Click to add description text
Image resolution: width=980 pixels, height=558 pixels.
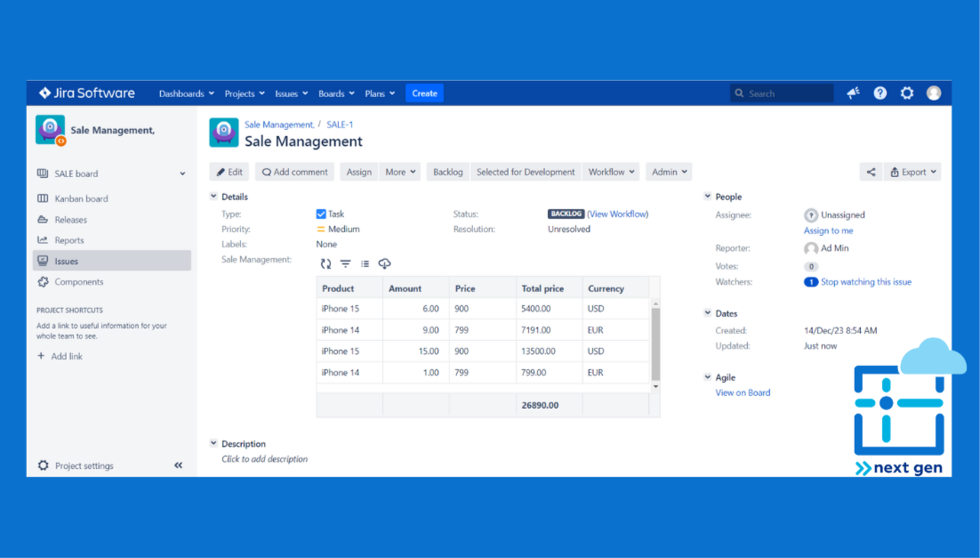click(x=264, y=459)
